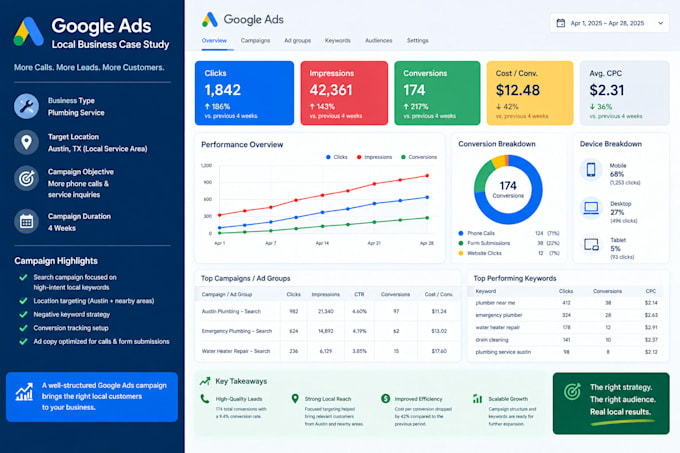Viewport: 680px width, 453px height.
Task: Select the red Impressions metric card
Action: click(344, 93)
